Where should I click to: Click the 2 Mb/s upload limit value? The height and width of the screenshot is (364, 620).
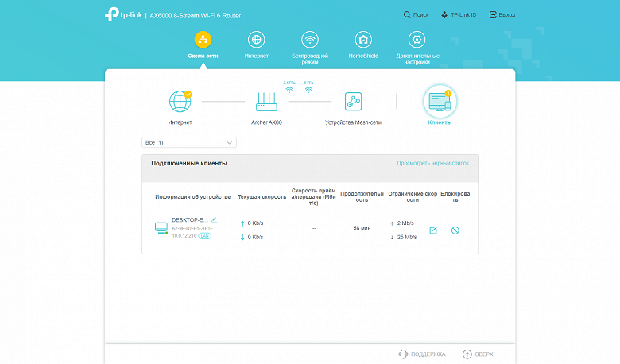click(405, 223)
